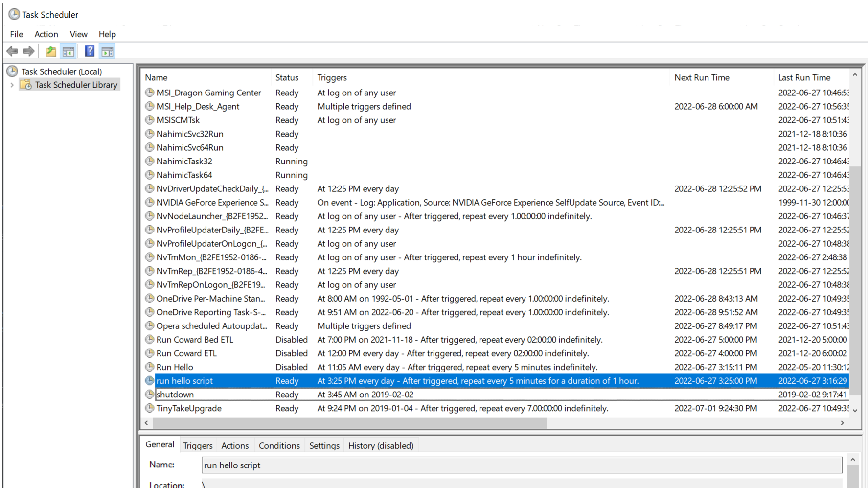Click the task list scroll down arrow
Image resolution: width=868 pixels, height=488 pixels.
(855, 410)
